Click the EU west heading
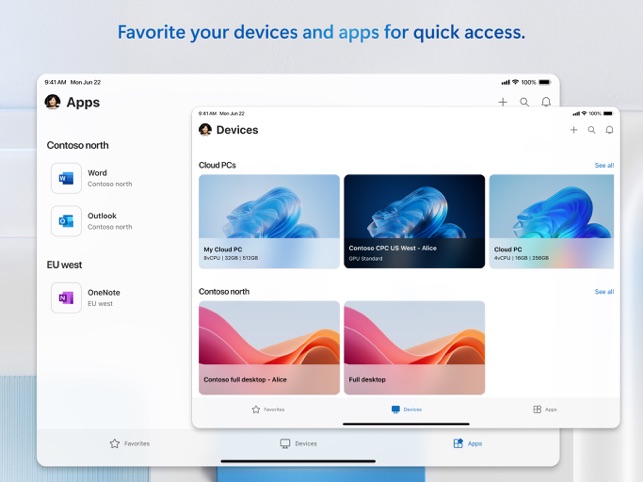This screenshot has height=482, width=643. 64,265
